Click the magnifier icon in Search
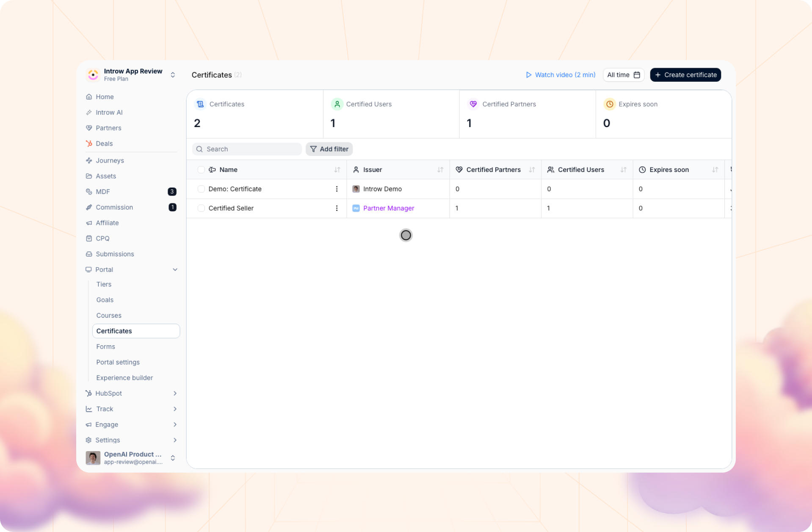The height and width of the screenshot is (532, 812). [x=199, y=149]
